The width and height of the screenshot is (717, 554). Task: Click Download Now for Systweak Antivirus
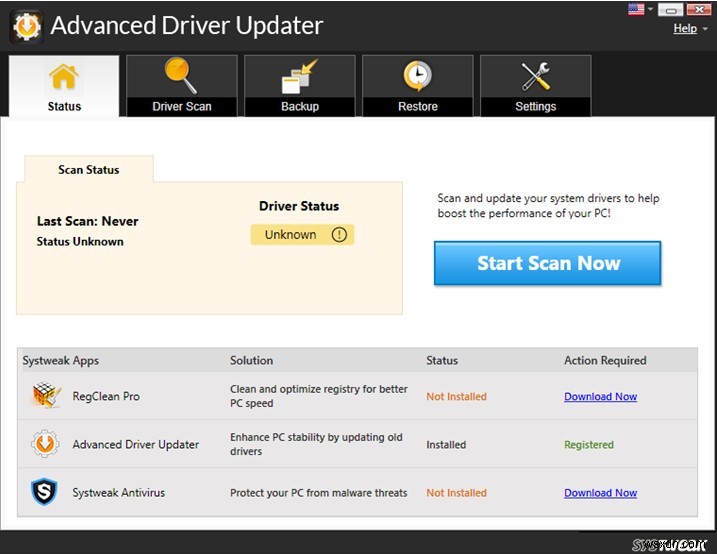(600, 493)
